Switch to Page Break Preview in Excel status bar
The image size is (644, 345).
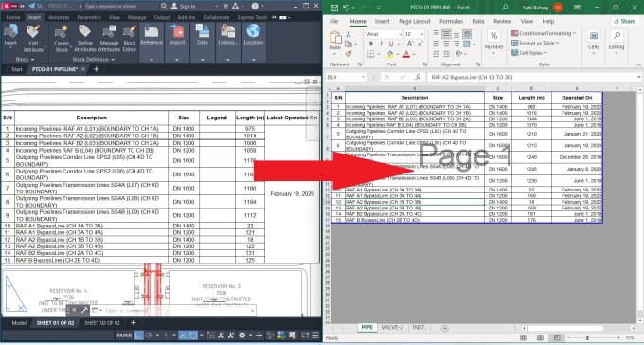coord(557,337)
